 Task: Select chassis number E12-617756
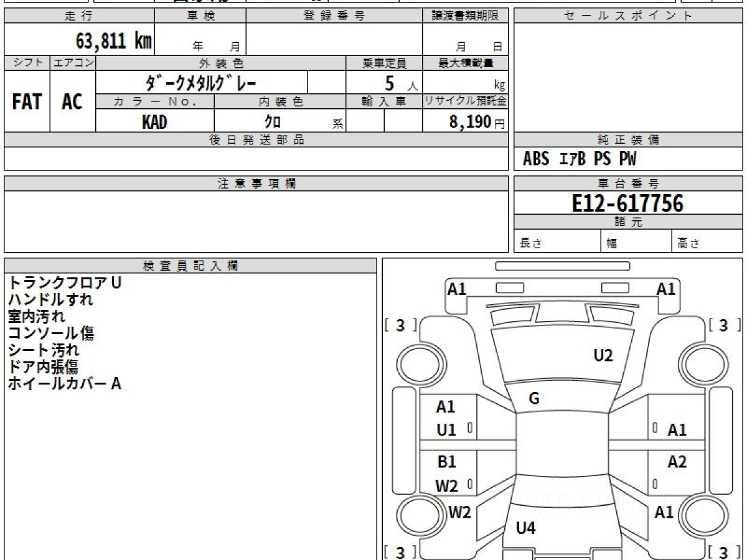(x=627, y=203)
